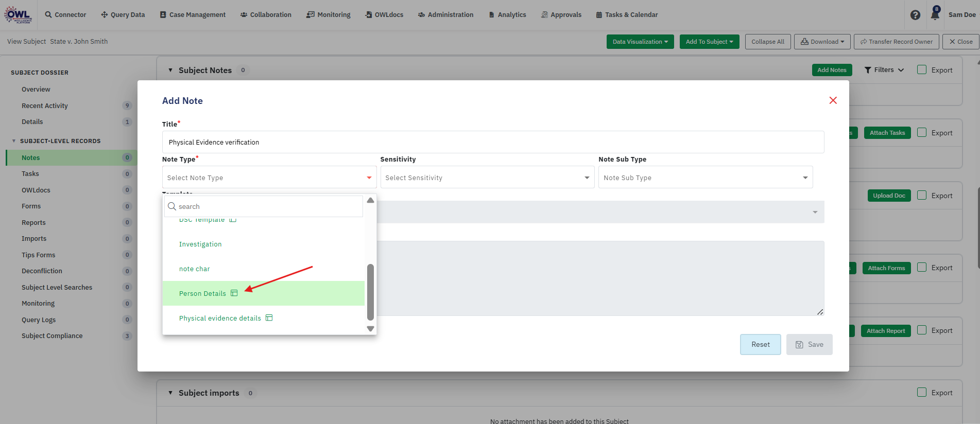This screenshot has width=980, height=424.
Task: Click template icon beside Physical evidence details
Action: click(269, 317)
